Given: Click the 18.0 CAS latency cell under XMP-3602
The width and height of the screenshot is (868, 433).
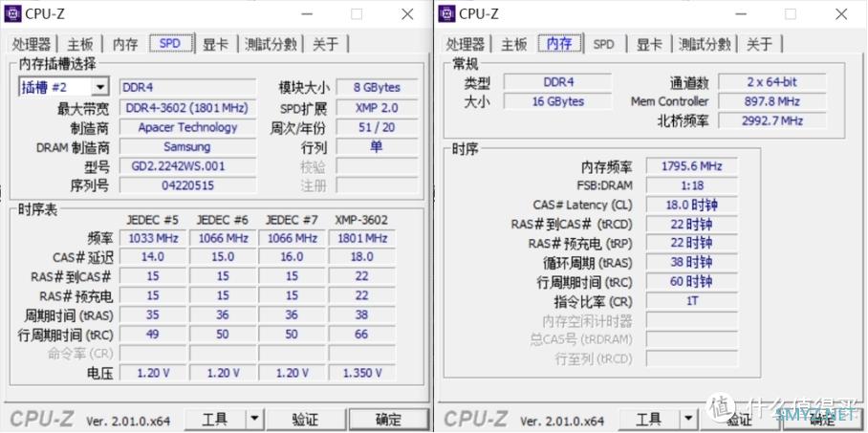Looking at the screenshot, I should coord(362,257).
